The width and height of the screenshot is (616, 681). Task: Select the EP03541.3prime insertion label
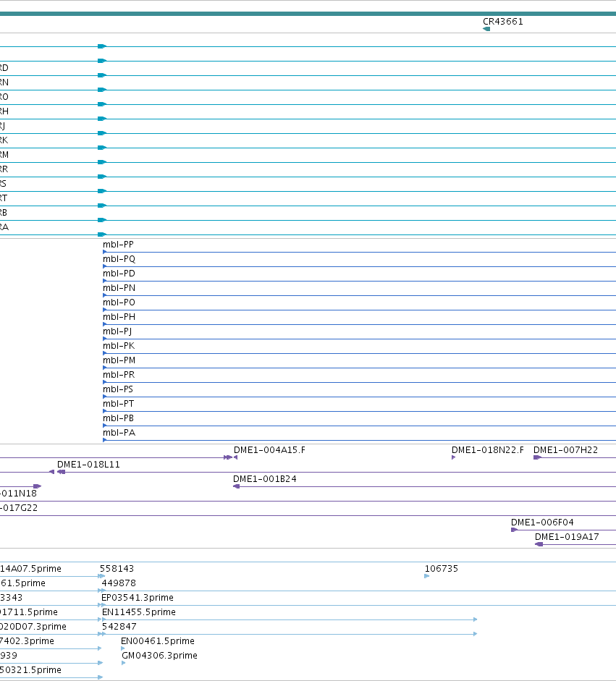(138, 598)
